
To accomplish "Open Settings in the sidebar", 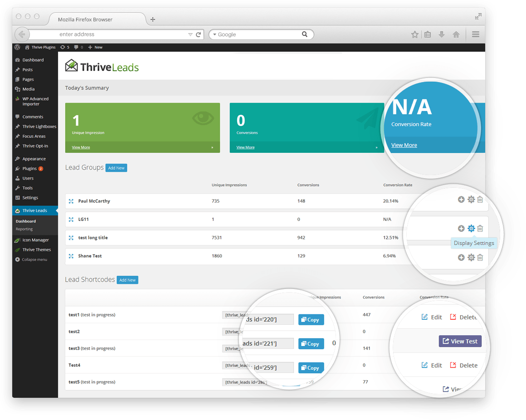I will click(x=30, y=198).
